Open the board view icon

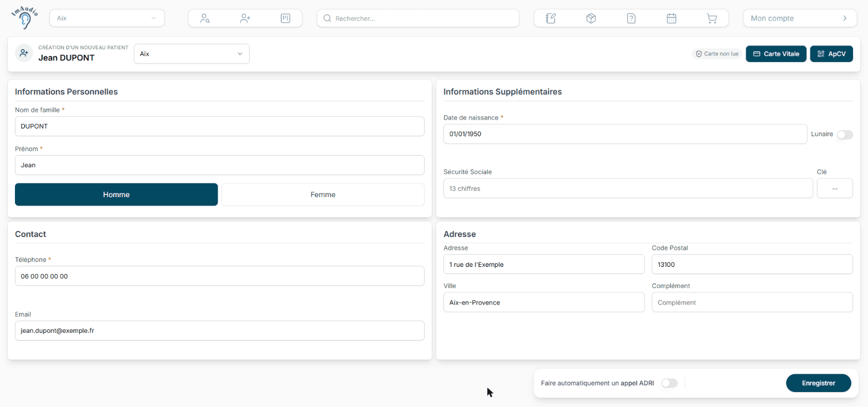(x=286, y=18)
